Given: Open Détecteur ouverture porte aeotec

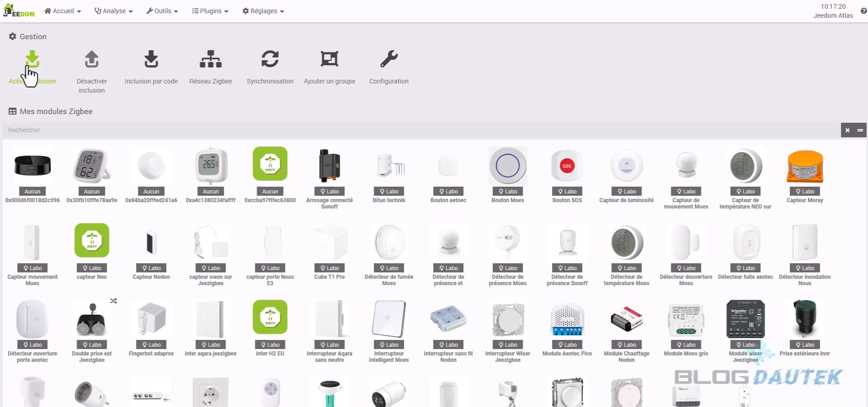Looking at the screenshot, I should (32, 331).
